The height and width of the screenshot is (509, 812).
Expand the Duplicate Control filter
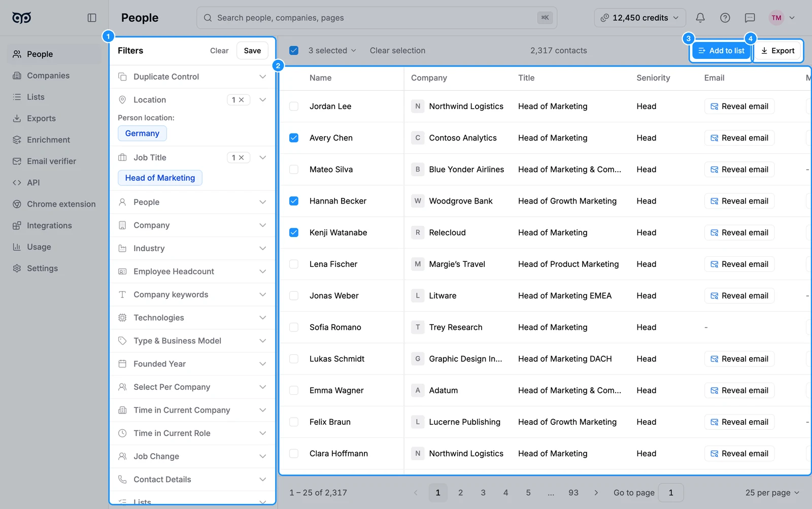pos(192,77)
